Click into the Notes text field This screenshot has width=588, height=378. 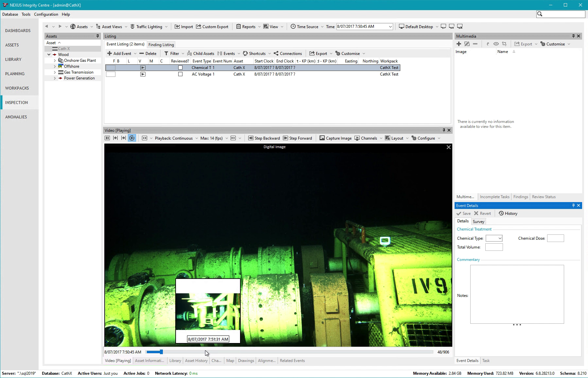click(517, 294)
